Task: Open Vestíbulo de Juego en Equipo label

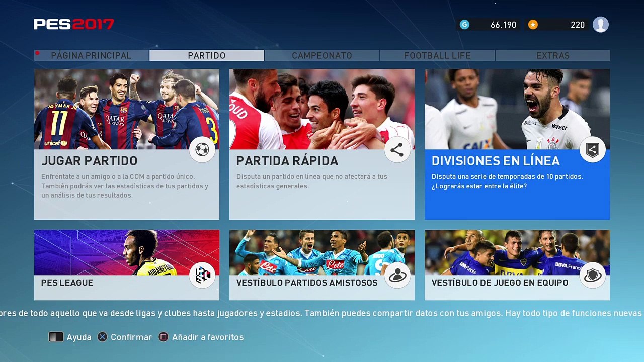Action: pyautogui.click(x=500, y=283)
